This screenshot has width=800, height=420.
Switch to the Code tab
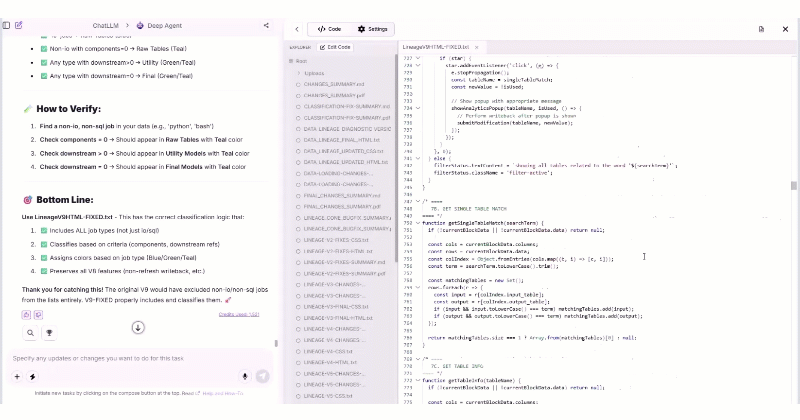tap(329, 29)
